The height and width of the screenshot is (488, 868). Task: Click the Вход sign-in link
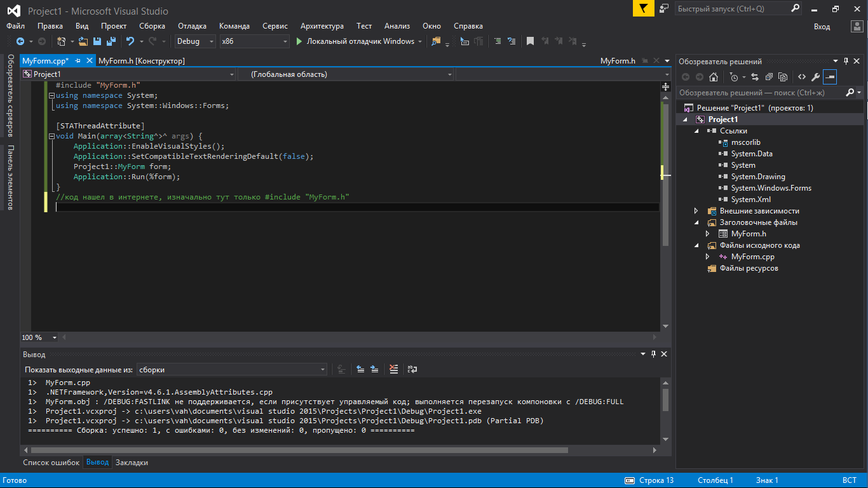[822, 26]
